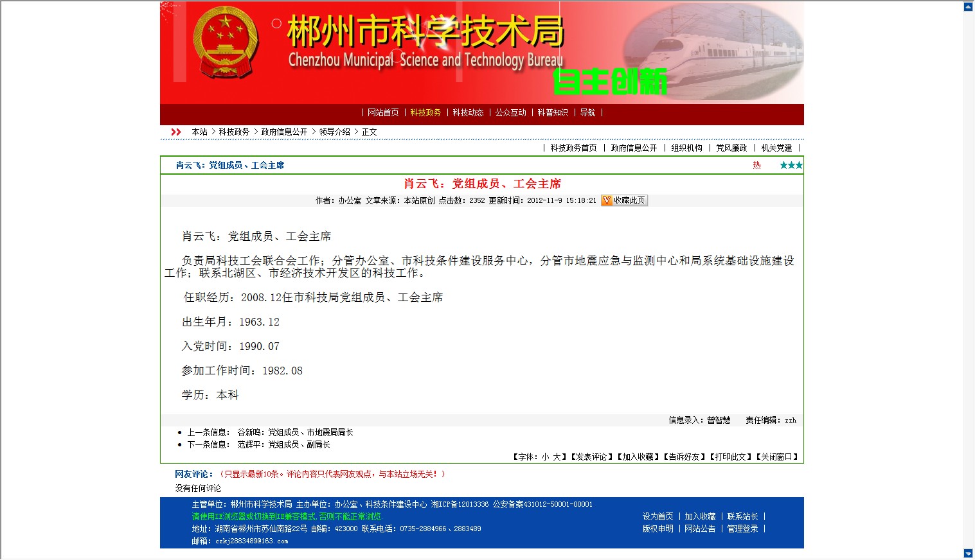The width and height of the screenshot is (975, 560).
Task: Open the 科技动态 menu item
Action: pos(468,112)
